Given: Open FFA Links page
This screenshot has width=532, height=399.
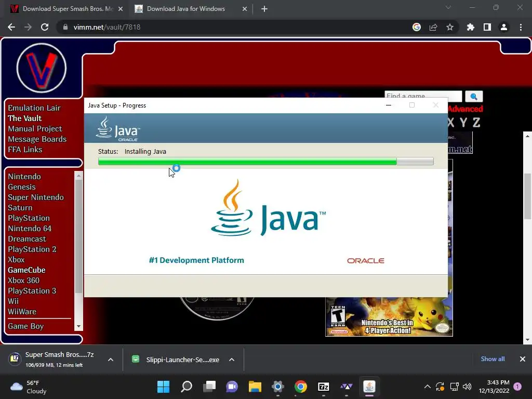Looking at the screenshot, I should click(25, 150).
